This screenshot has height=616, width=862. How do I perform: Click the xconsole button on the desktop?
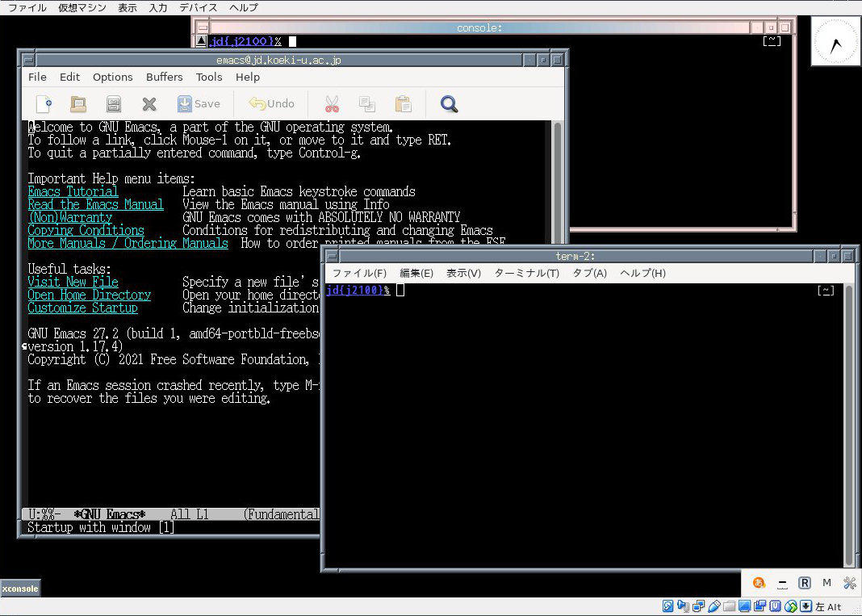[20, 589]
